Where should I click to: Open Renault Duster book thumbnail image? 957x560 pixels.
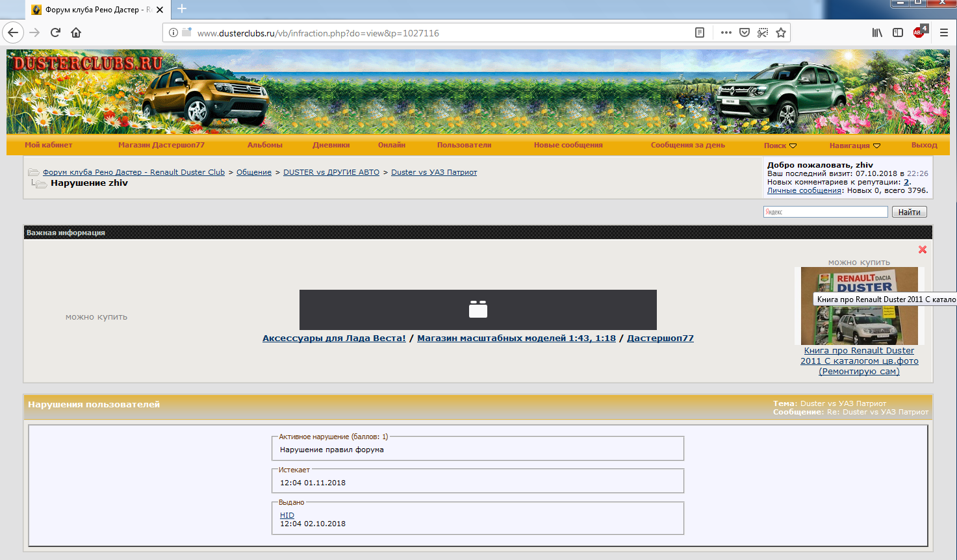click(859, 306)
